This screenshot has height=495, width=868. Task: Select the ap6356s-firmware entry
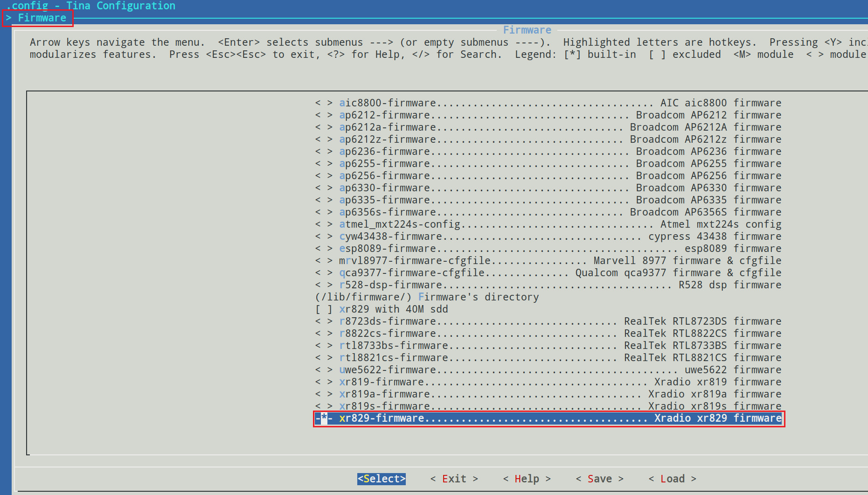pyautogui.click(x=548, y=212)
